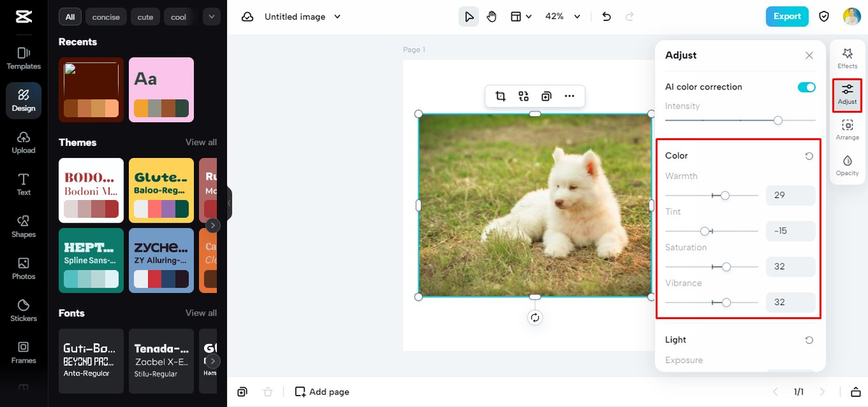Toggle AI color correction switch
The image size is (868, 407).
806,87
